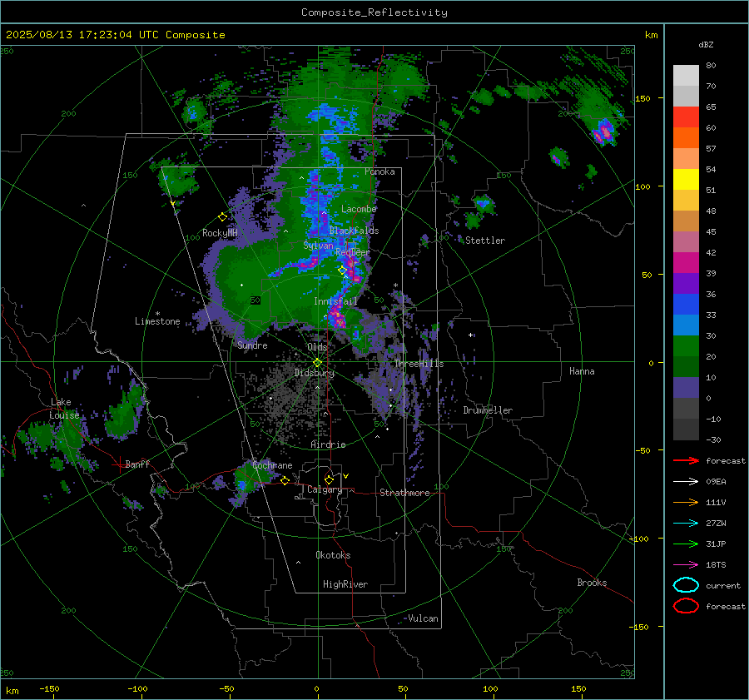Click the red forecast ellipse legend icon
Image resolution: width=749 pixels, height=700 pixels.
686,606
